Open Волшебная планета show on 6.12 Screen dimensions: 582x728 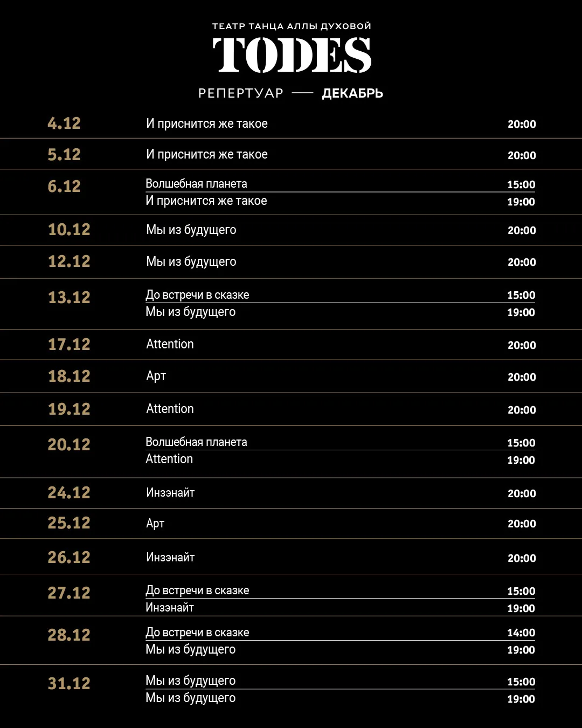[196, 184]
